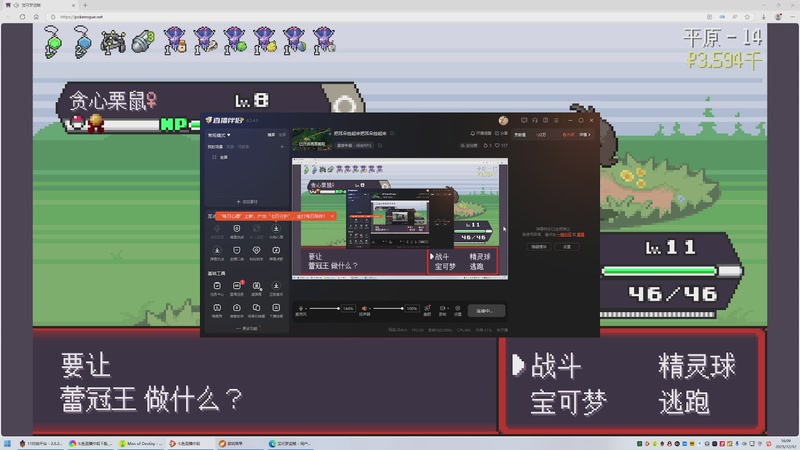
Task: Click the blue lure item icon
Action: click(x=82, y=41)
